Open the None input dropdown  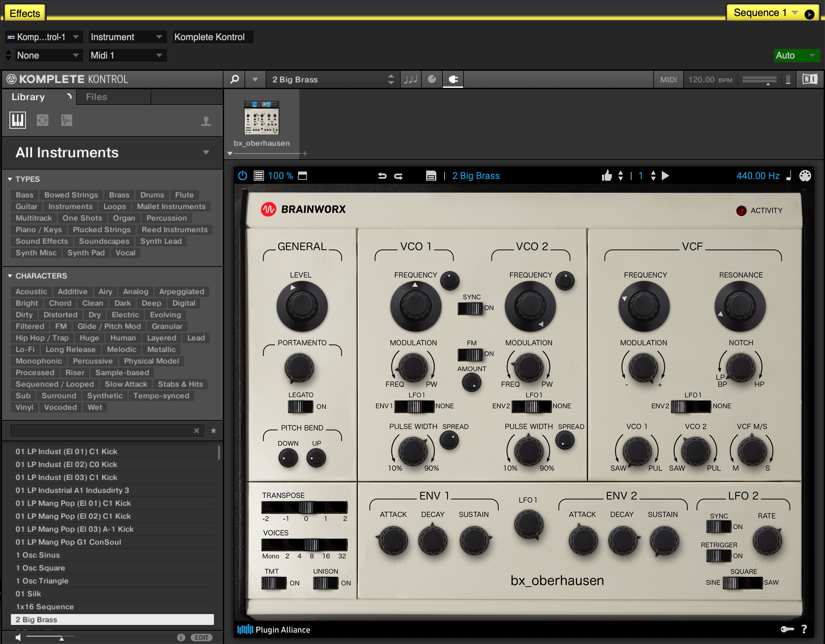tap(48, 55)
